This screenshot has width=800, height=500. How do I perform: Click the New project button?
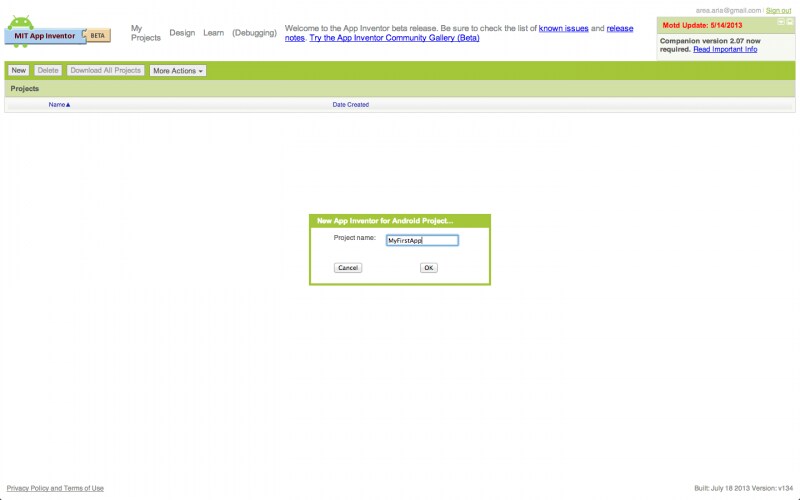(18, 71)
